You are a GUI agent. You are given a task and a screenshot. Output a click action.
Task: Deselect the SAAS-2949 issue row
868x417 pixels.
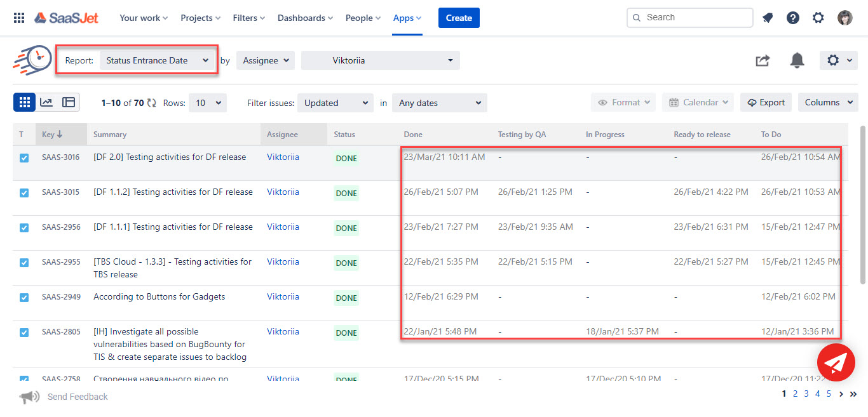click(24, 296)
